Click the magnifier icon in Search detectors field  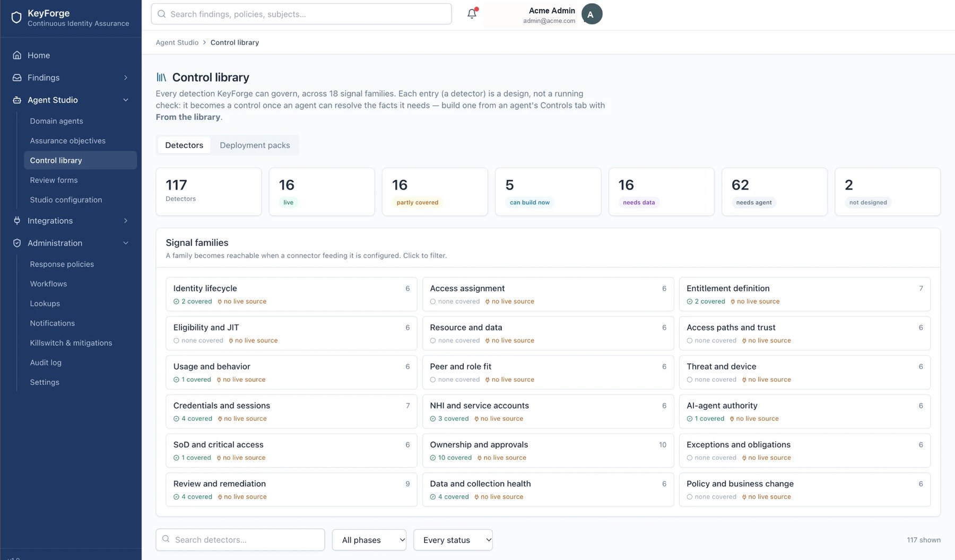(166, 539)
